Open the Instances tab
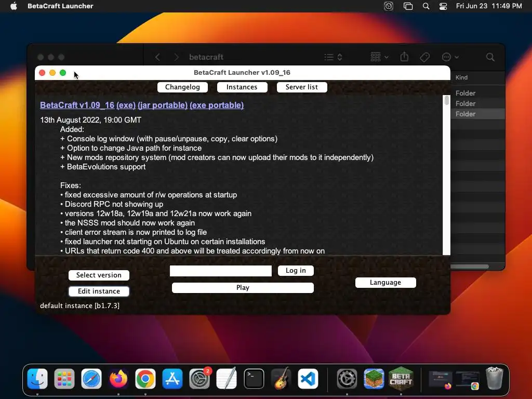This screenshot has height=399, width=532. 242,87
